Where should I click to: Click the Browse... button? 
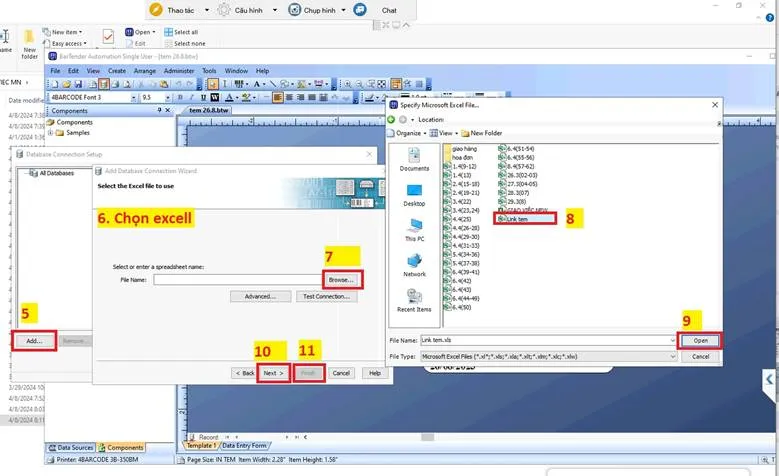pos(342,279)
